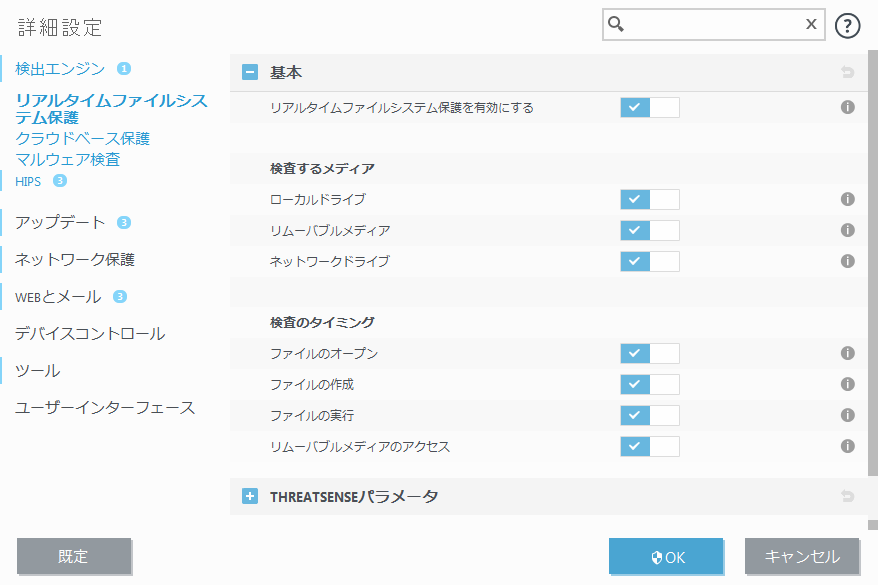The image size is (878, 585).
Task: Open the help question mark icon
Action: coord(847,25)
